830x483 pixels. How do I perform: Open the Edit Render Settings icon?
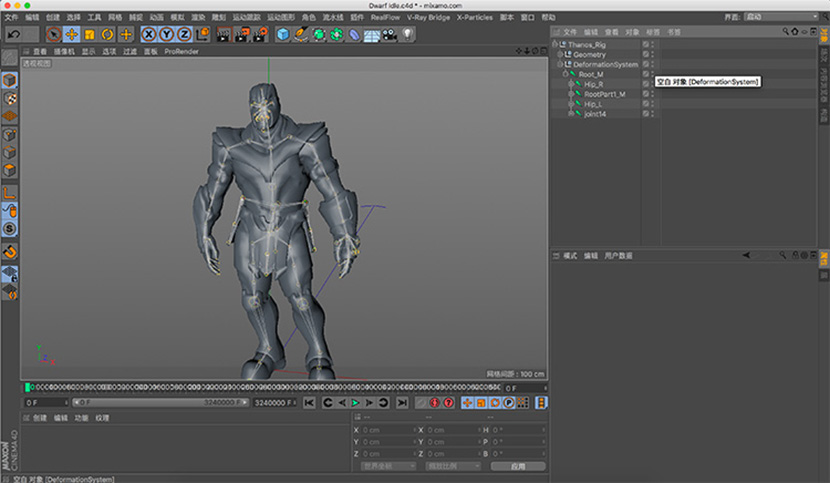tap(260, 35)
